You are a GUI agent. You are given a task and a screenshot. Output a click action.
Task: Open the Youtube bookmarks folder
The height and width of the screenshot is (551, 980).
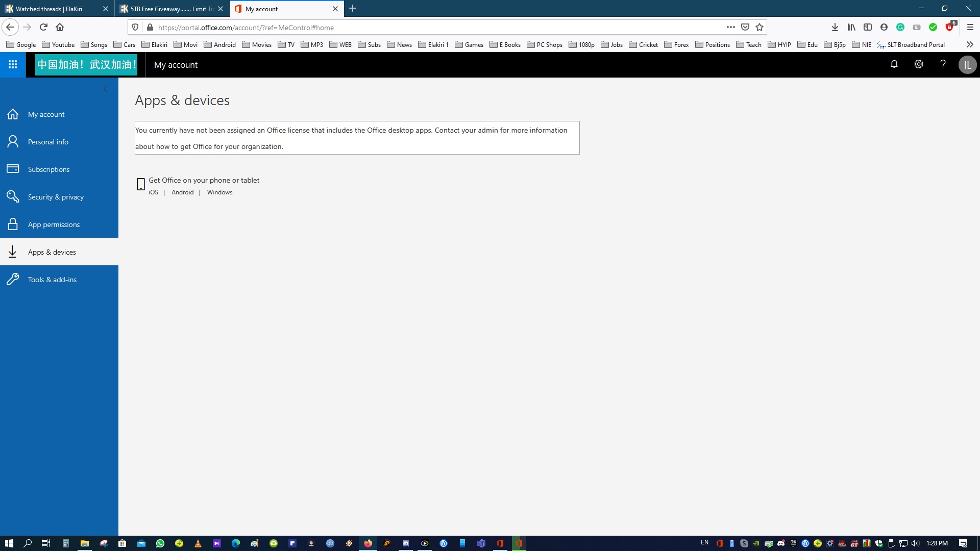point(58,44)
